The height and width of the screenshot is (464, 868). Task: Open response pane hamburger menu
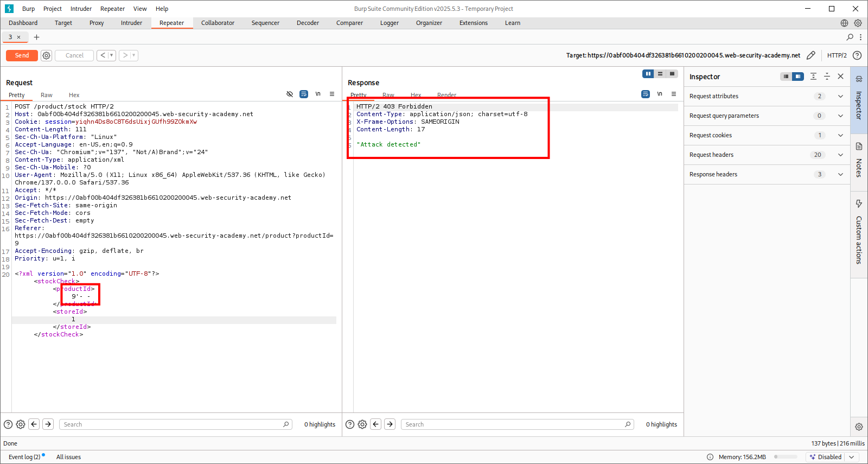click(x=674, y=94)
